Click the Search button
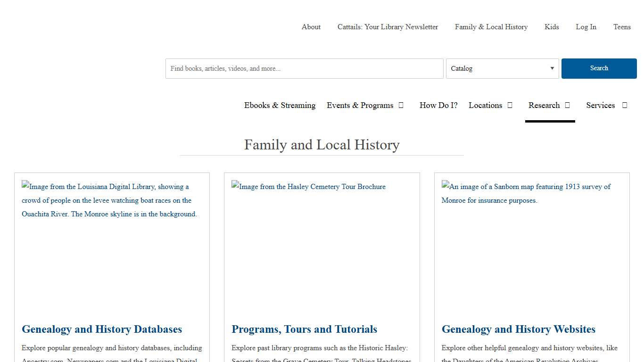The height and width of the screenshot is (362, 644). click(x=599, y=68)
